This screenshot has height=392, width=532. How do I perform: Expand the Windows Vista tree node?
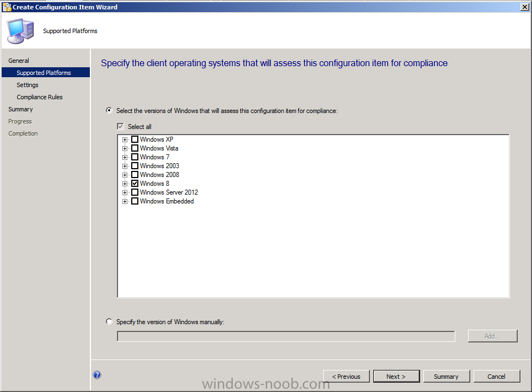(x=125, y=148)
